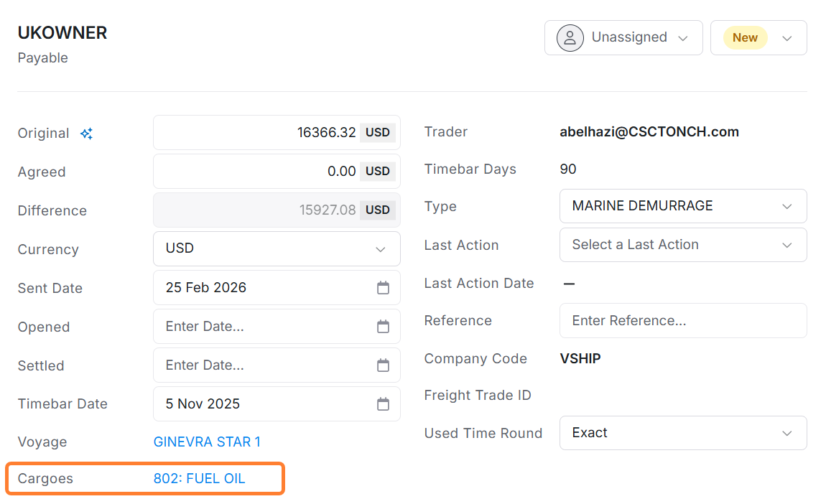This screenshot has width=826, height=504.
Task: Expand the Used Time Round dropdown
Action: tap(786, 433)
